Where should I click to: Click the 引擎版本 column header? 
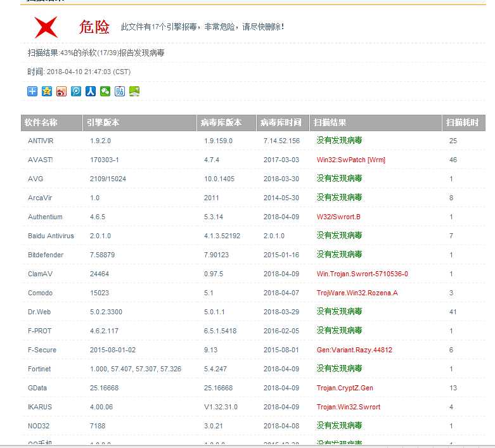[139, 122]
